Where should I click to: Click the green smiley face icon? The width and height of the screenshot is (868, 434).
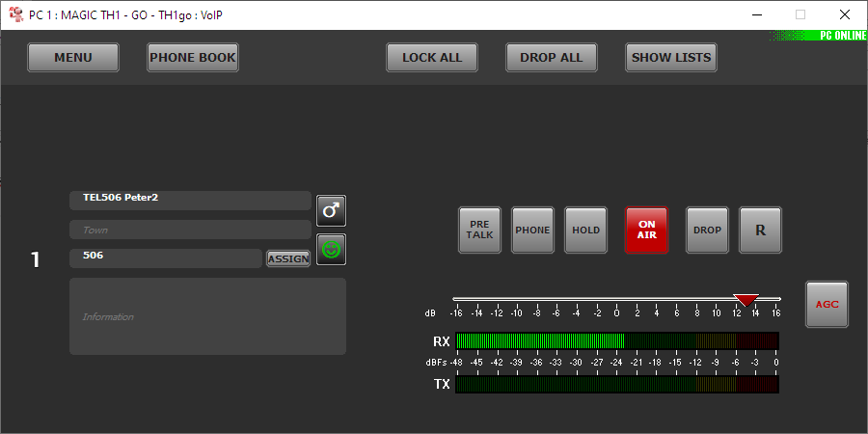click(331, 250)
